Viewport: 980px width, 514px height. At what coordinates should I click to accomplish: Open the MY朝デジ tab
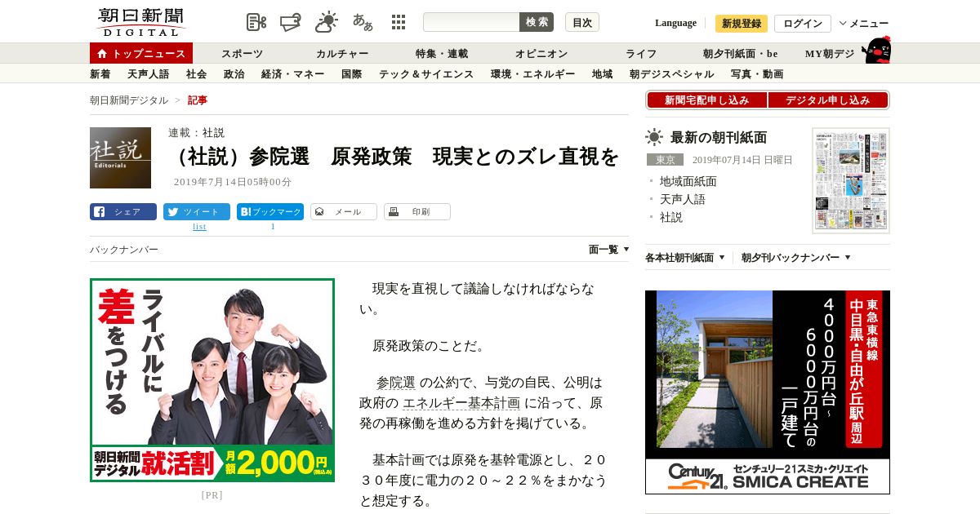pos(830,54)
